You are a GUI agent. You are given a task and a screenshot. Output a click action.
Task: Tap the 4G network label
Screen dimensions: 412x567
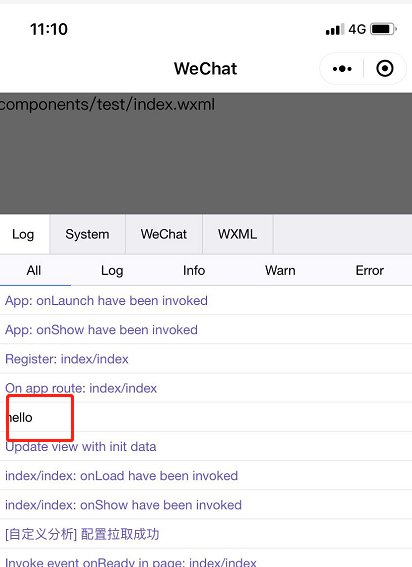click(x=357, y=29)
